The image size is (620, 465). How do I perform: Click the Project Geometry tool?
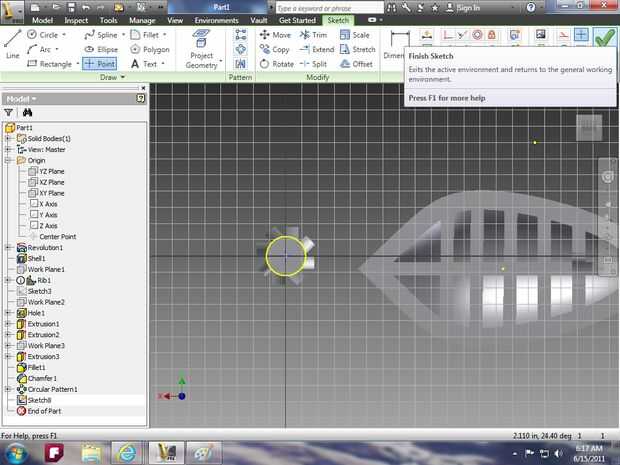[202, 49]
